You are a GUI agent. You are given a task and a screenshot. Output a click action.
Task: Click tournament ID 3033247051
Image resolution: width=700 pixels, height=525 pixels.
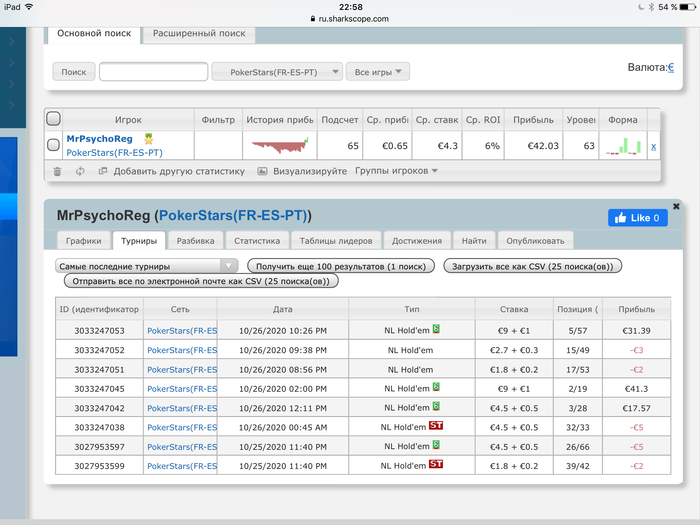click(100, 370)
